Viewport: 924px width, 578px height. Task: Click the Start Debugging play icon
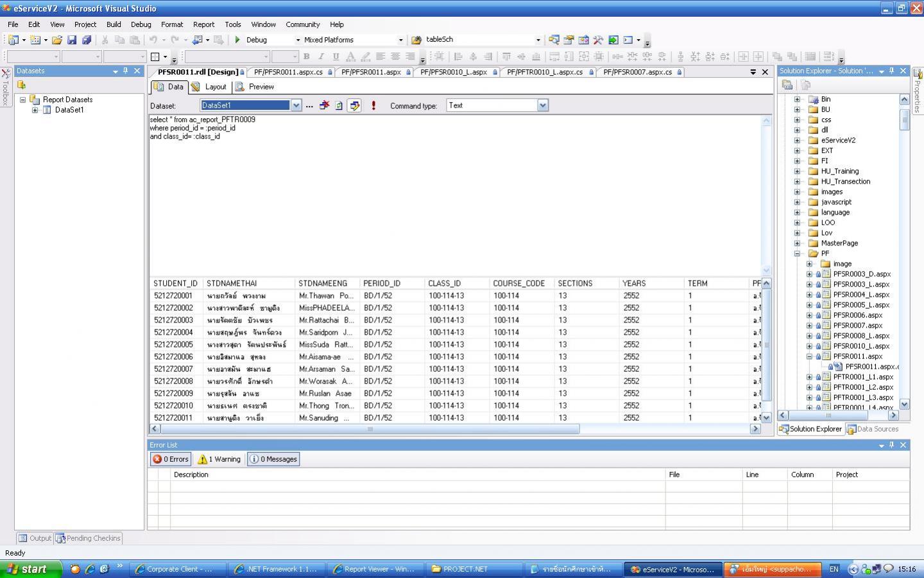pyautogui.click(x=237, y=40)
